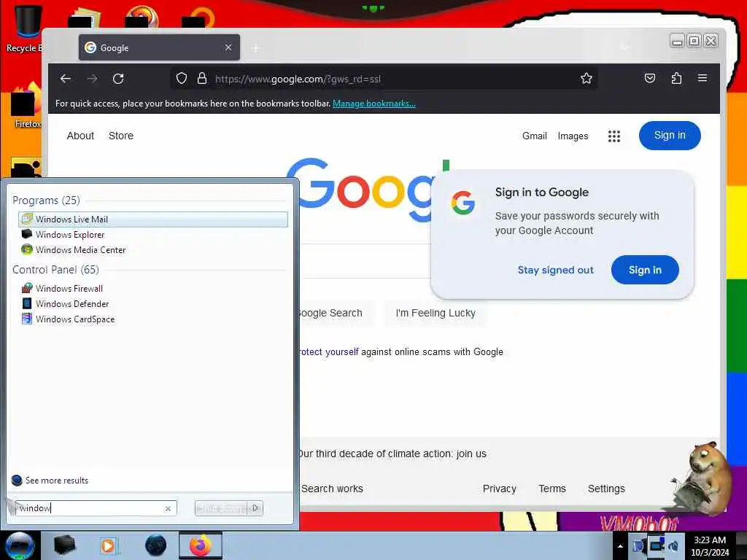This screenshot has height=560, width=747.
Task: Open Windows Defender result
Action: pyautogui.click(x=153, y=303)
